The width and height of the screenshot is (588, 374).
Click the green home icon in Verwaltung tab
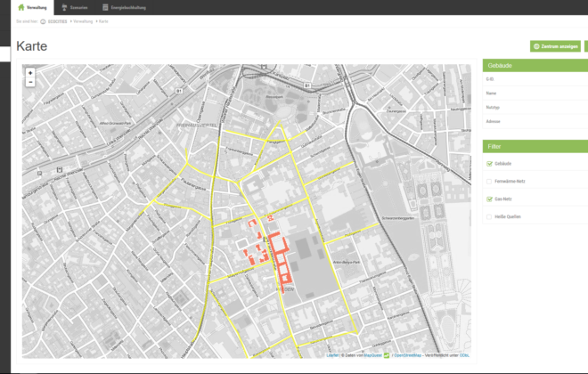tap(21, 7)
